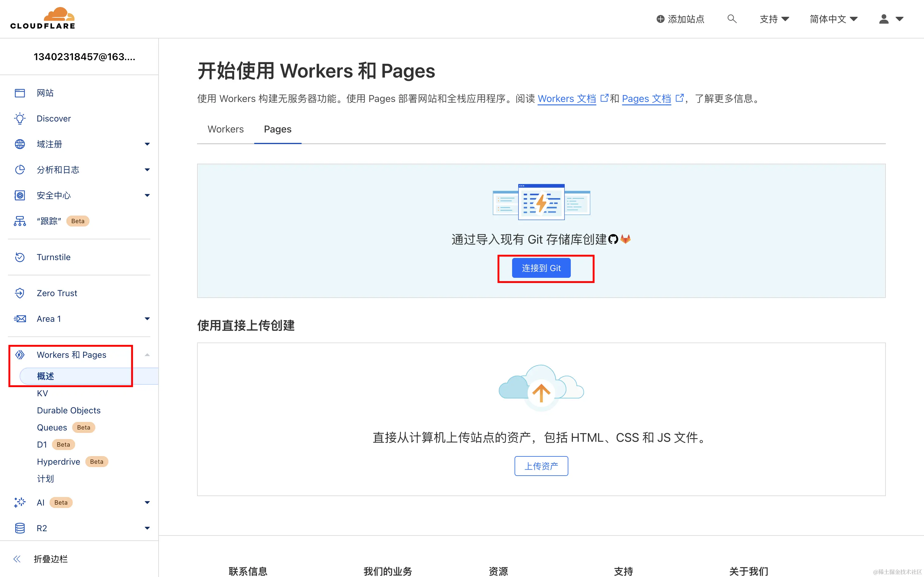Click the 连接到 Git button
This screenshot has height=577, width=924.
pyautogui.click(x=541, y=268)
